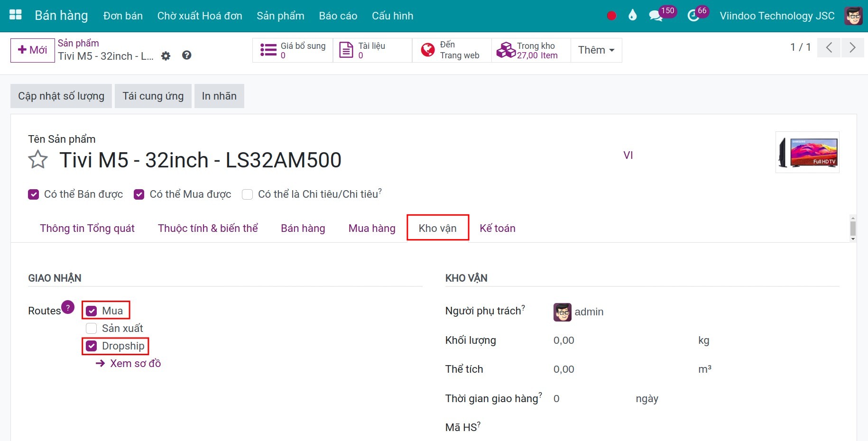Uncheck the Dropship route checkbox
The image size is (868, 441).
pos(92,346)
